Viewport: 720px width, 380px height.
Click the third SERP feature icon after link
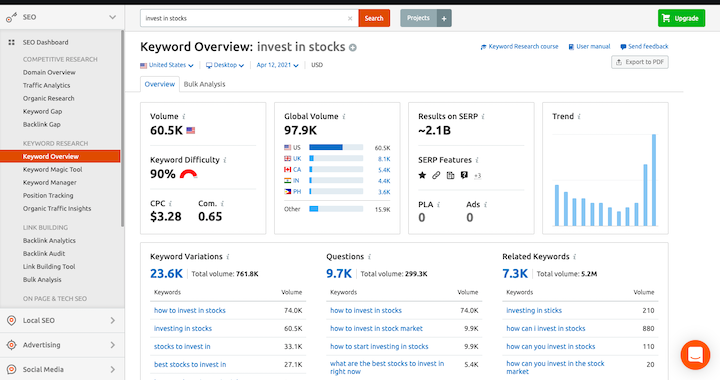click(450, 175)
